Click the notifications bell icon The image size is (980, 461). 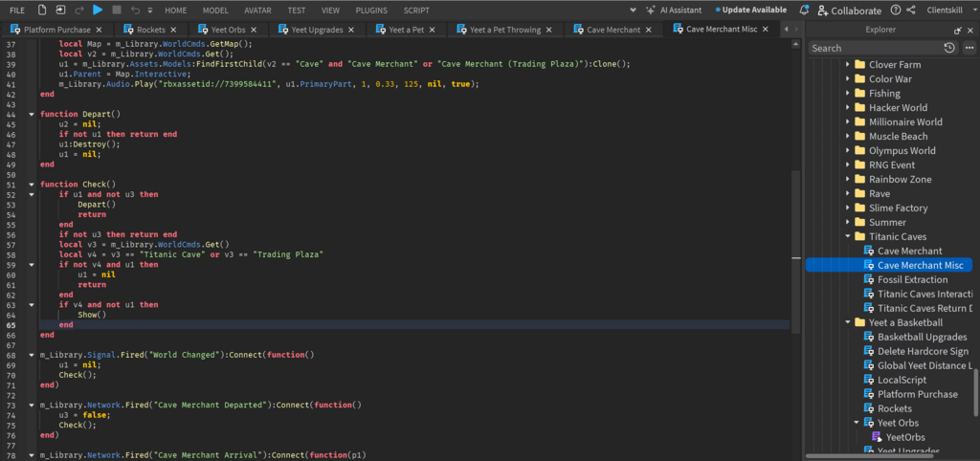[x=803, y=10]
